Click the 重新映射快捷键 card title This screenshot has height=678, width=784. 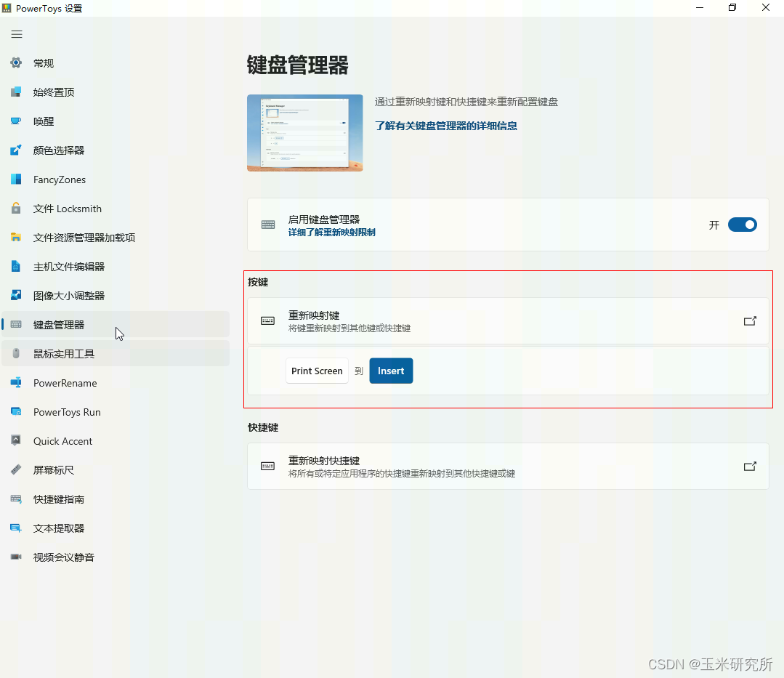pyautogui.click(x=324, y=461)
